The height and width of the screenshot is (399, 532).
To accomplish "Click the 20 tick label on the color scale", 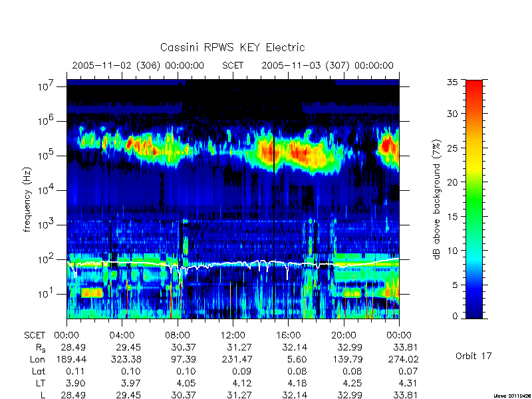I will point(452,182).
